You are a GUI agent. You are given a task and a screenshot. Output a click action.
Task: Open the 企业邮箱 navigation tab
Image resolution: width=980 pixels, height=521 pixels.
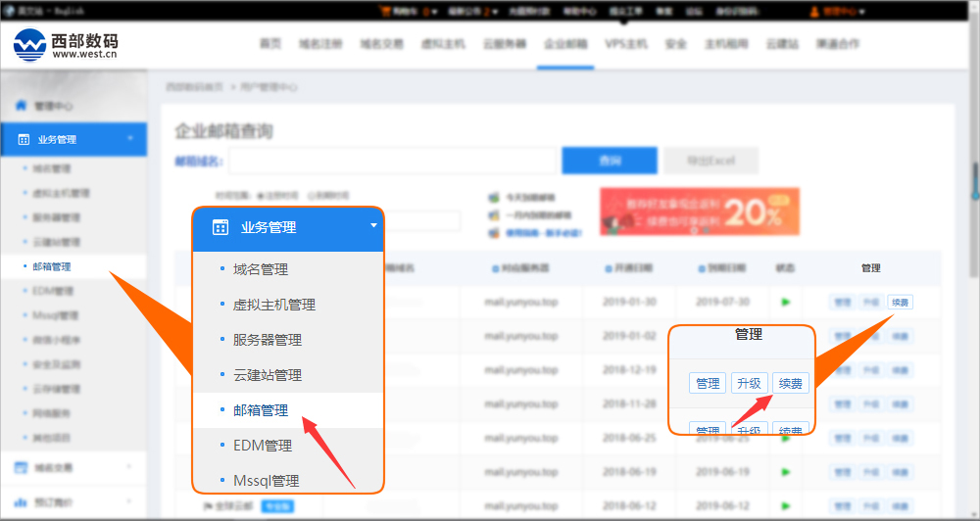pos(565,44)
